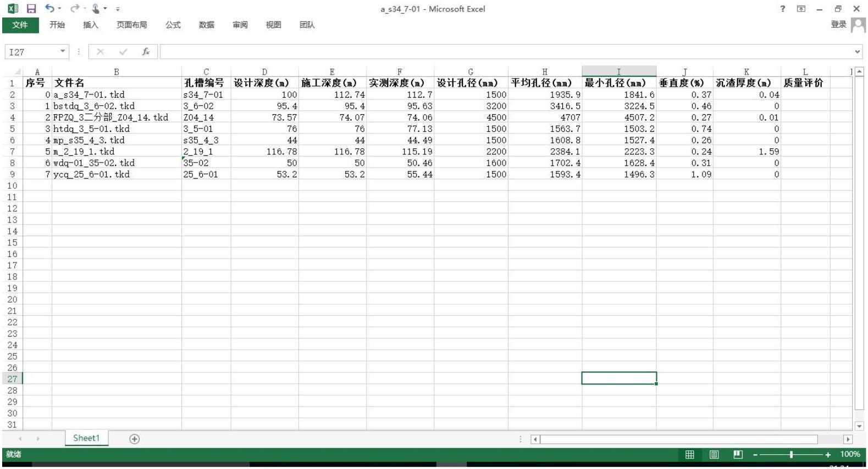Viewport: 868px width, 469px height.
Task: Click the Save icon in quick access toolbar
Action: click(31, 9)
